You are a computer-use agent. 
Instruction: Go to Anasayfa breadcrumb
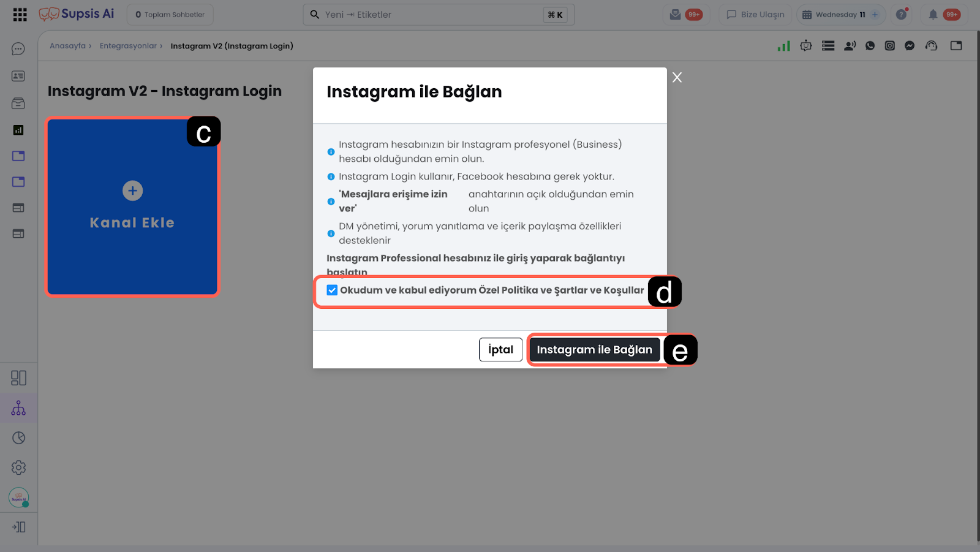tap(68, 46)
